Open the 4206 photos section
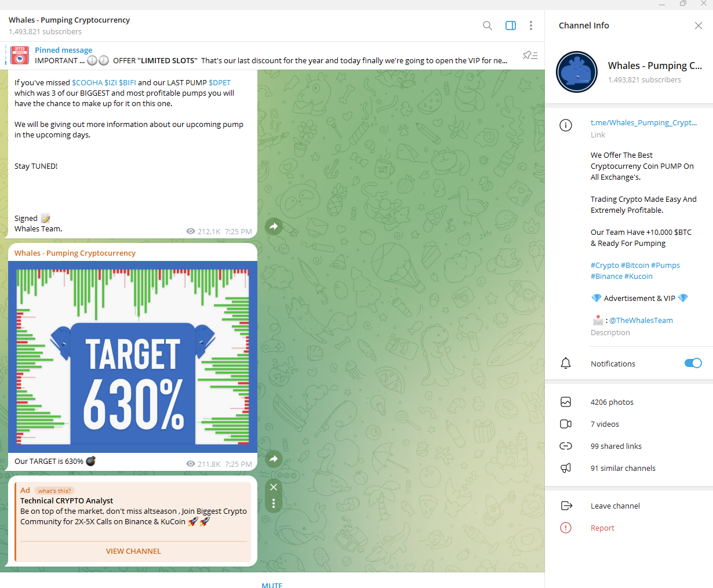 pyautogui.click(x=612, y=402)
